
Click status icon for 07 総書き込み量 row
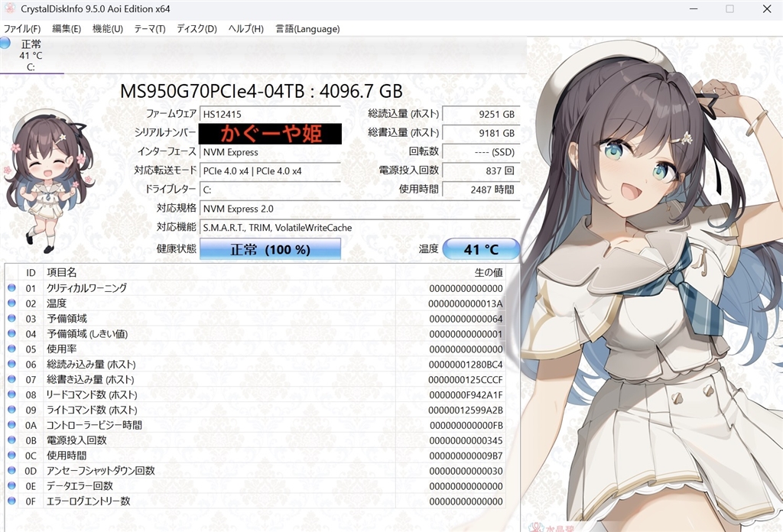(12, 379)
